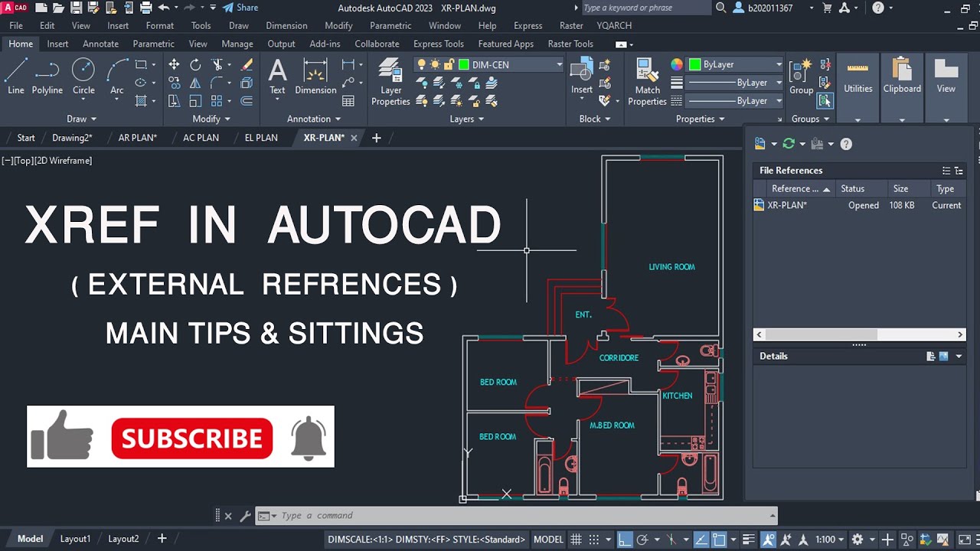The width and height of the screenshot is (980, 551).
Task: Toggle snap mode dots icon
Action: pyautogui.click(x=594, y=540)
